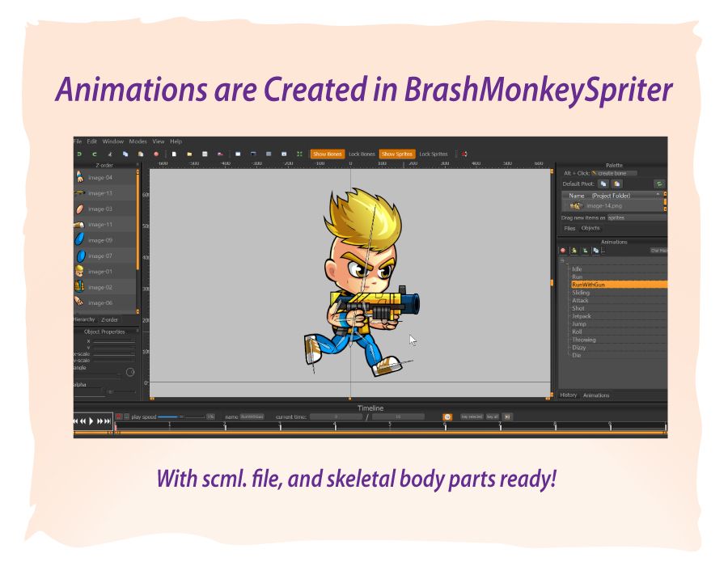
Task: Open the Alt+Click create bone dropdown
Action: pos(614,173)
